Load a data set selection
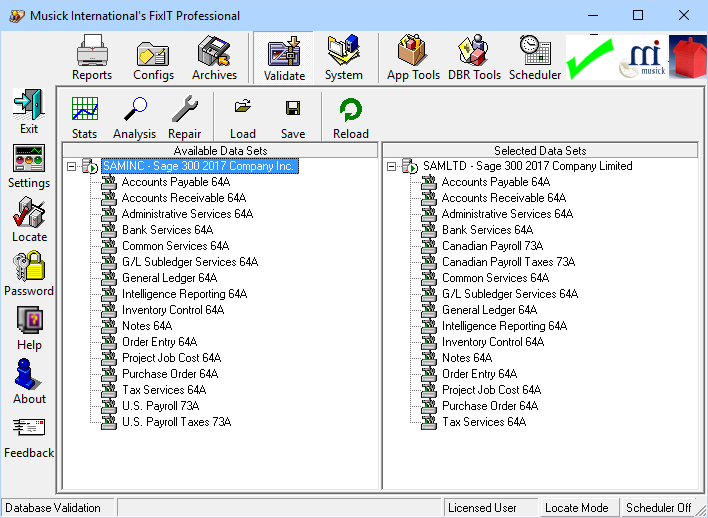This screenshot has width=708, height=518. click(243, 117)
